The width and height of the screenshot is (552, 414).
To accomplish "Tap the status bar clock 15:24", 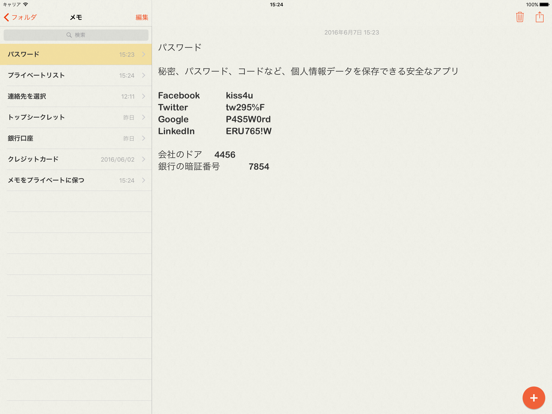I will click(x=276, y=5).
